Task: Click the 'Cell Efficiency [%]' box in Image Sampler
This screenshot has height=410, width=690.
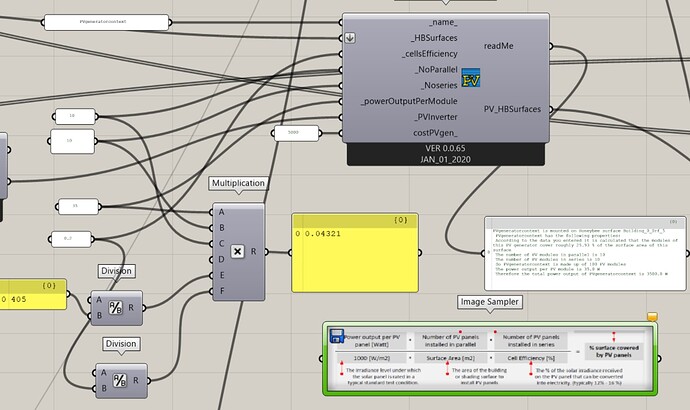Action: 531,358
